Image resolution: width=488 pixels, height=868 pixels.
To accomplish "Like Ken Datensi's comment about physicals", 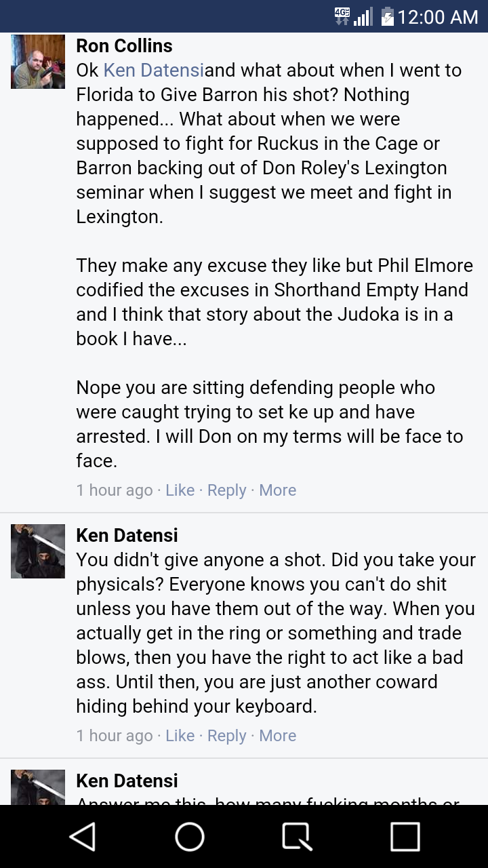I will tap(180, 736).
